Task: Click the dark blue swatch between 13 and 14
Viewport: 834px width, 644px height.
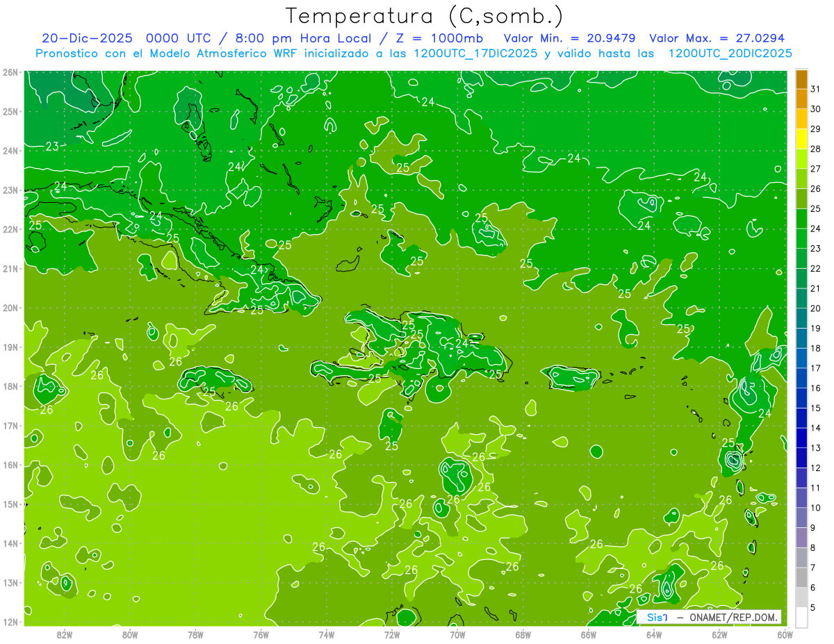Action: (801, 438)
